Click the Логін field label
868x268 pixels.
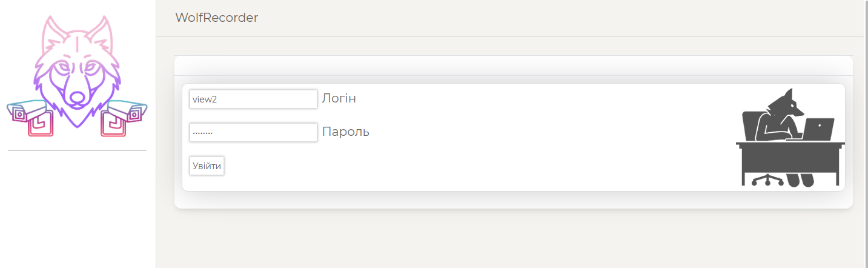(x=339, y=98)
